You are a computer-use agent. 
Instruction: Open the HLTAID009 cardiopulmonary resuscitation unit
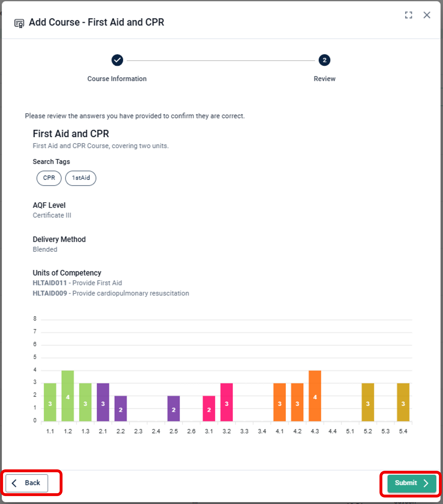(x=111, y=293)
